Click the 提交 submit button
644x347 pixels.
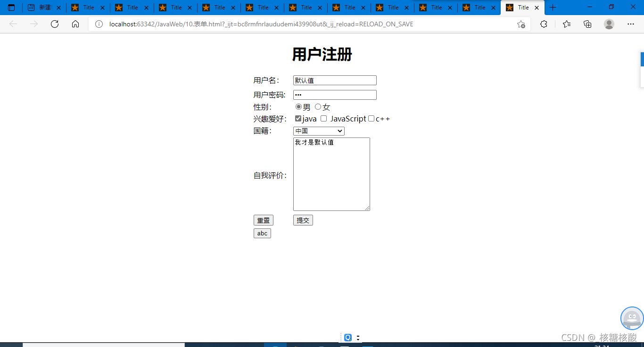point(303,220)
